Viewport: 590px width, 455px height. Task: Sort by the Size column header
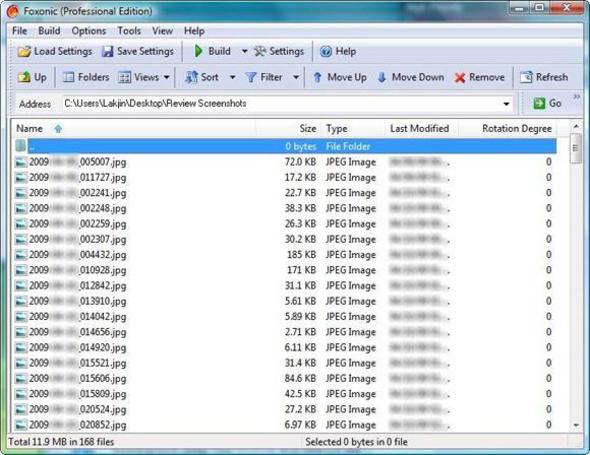[288, 129]
